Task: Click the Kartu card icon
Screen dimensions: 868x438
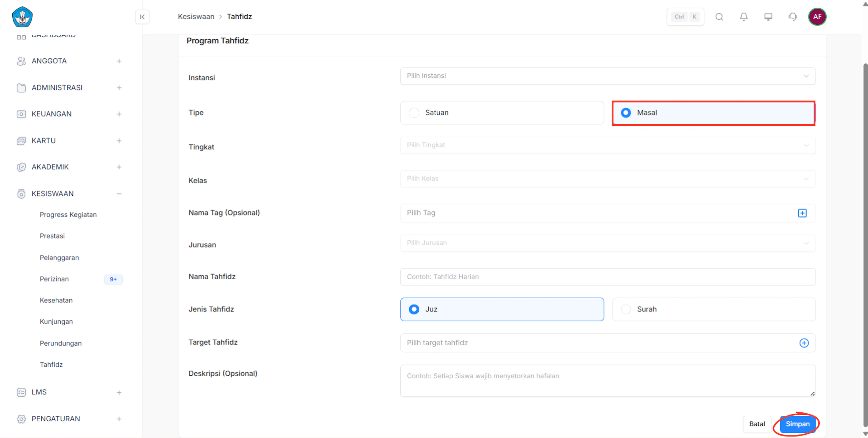Action: tap(21, 141)
